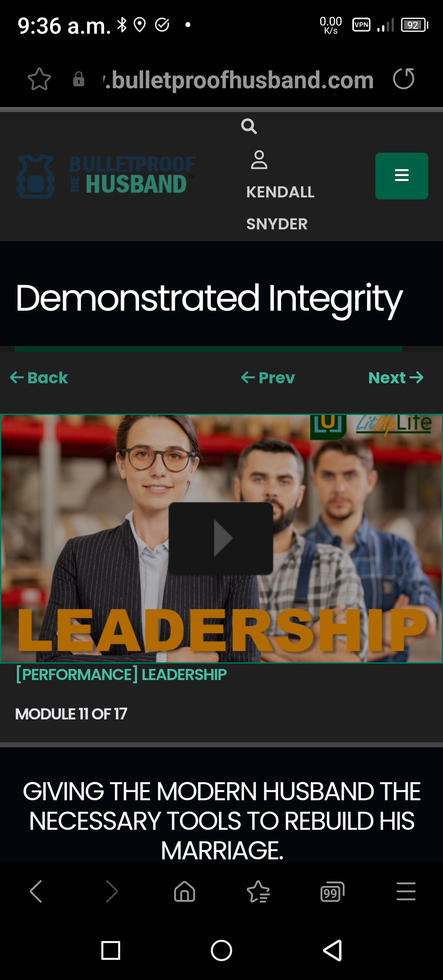Image resolution: width=443 pixels, height=980 pixels.
Task: Tap the browser forward arrow
Action: (x=111, y=891)
